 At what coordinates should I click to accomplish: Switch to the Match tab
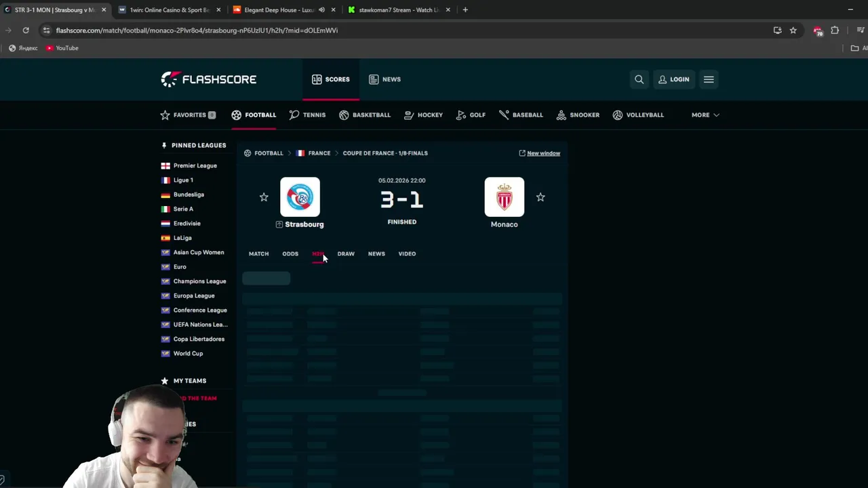click(258, 254)
